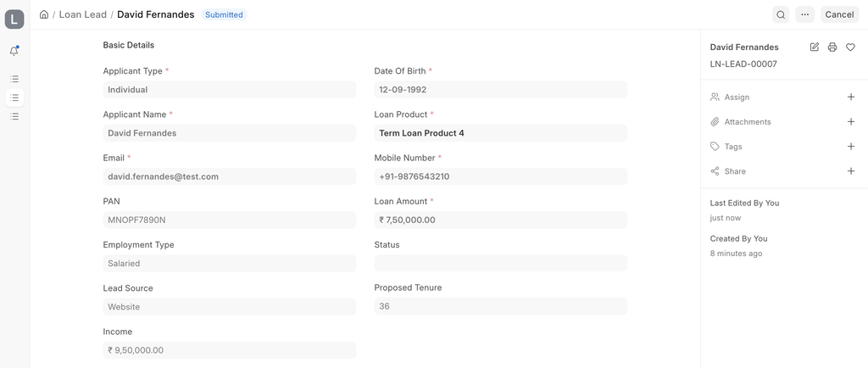Go to Loan Lead breadcrumb link

[83, 14]
